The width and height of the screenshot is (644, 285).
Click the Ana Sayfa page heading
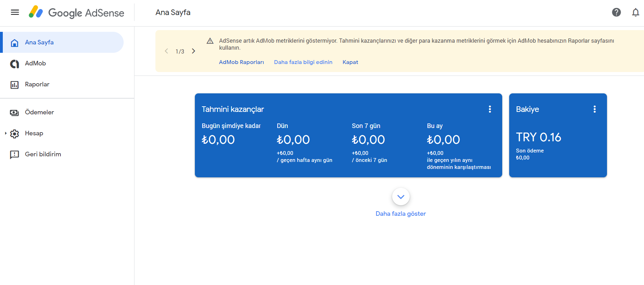click(x=173, y=13)
